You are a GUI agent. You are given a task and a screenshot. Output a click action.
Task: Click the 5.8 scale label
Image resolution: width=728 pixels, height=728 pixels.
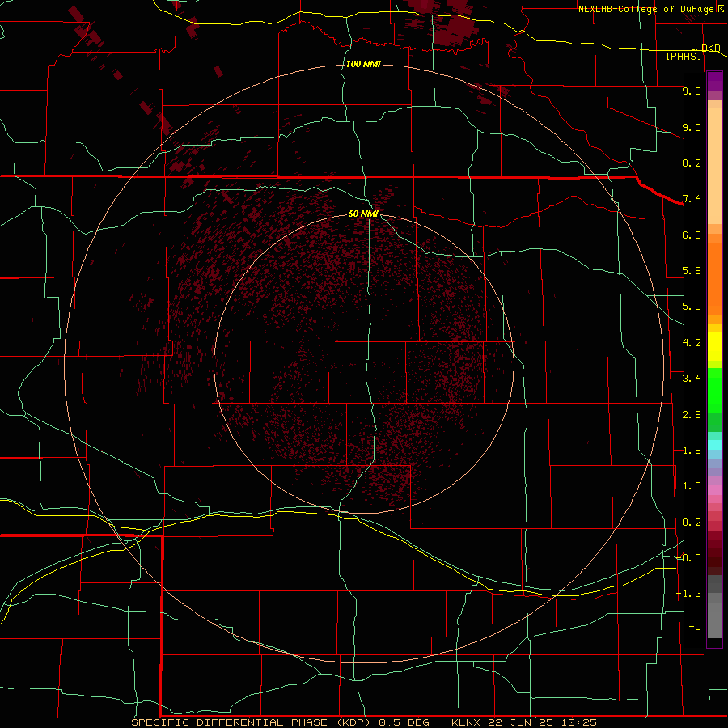pyautogui.click(x=692, y=271)
